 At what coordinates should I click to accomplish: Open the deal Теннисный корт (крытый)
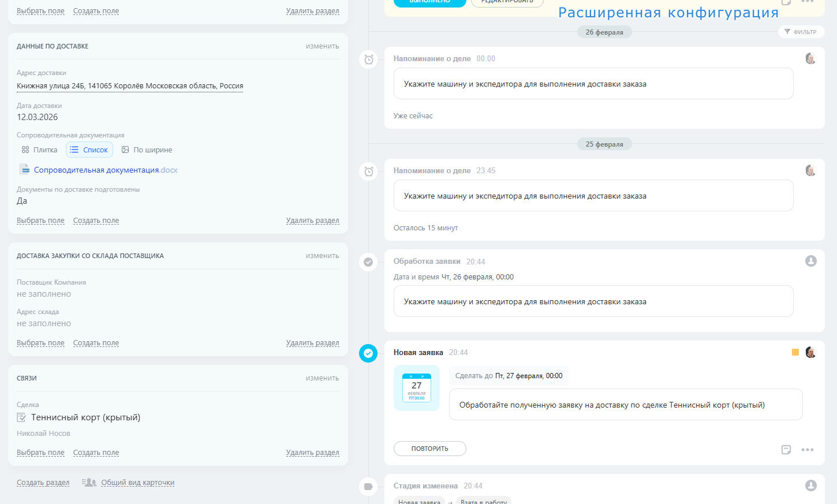(85, 417)
